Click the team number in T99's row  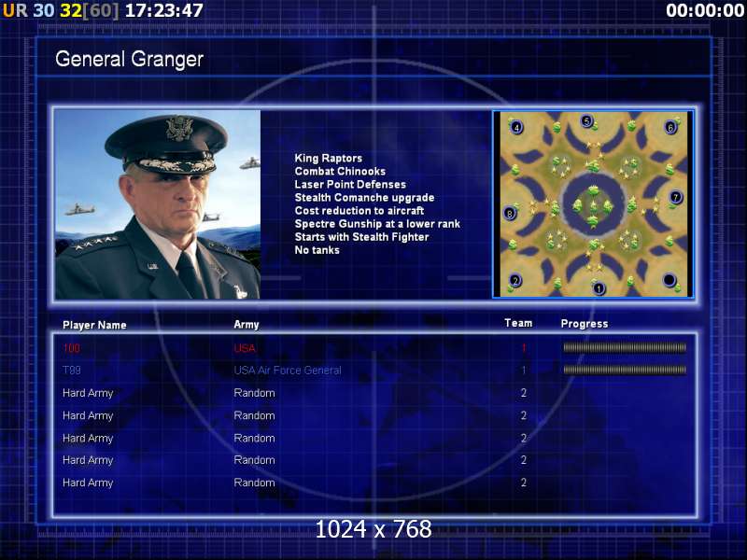pos(524,370)
